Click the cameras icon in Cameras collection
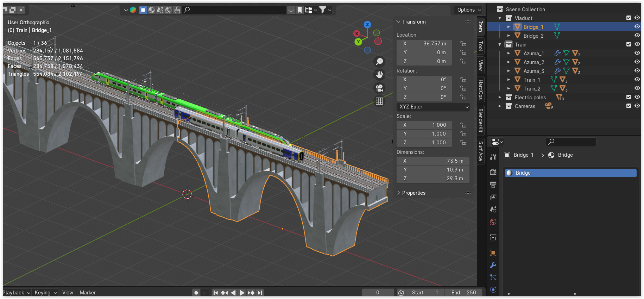This screenshot has width=644, height=299. [x=548, y=105]
